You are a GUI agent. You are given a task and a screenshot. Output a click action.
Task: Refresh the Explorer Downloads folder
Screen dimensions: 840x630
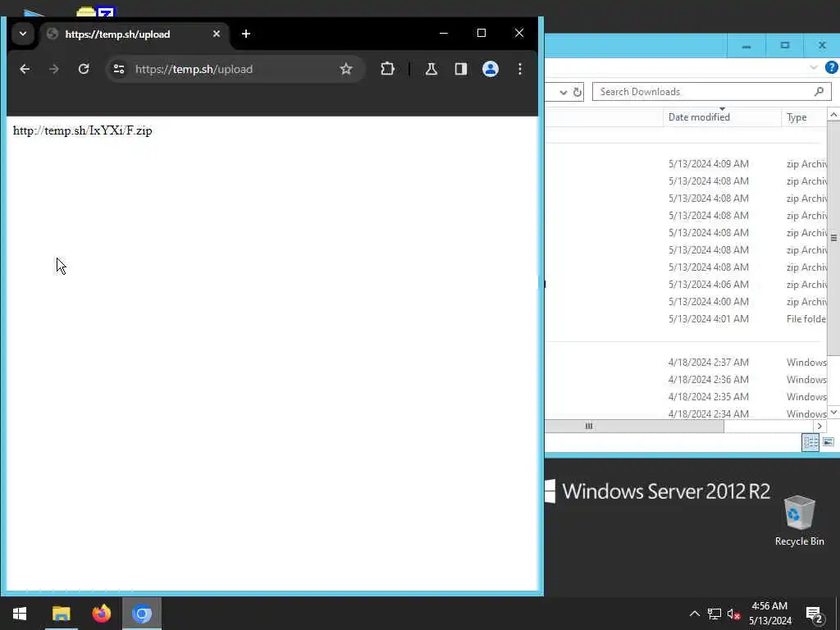[x=577, y=92]
